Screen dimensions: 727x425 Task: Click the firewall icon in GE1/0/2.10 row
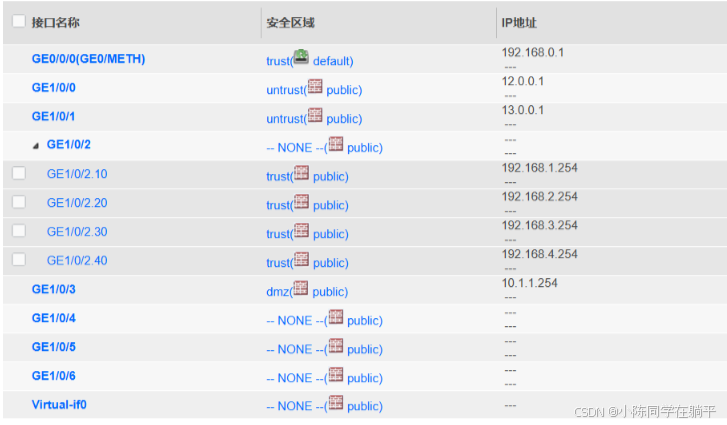301,173
